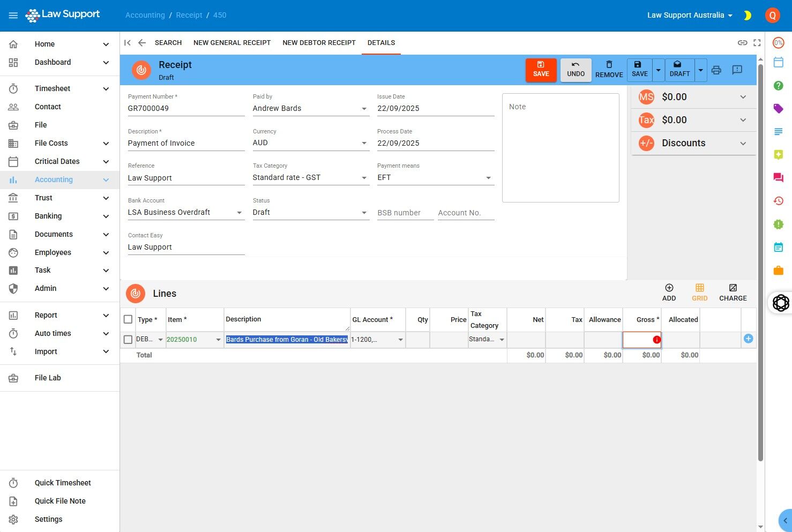The image size is (792, 532).
Task: Open the help question mark icon
Action: click(x=779, y=86)
